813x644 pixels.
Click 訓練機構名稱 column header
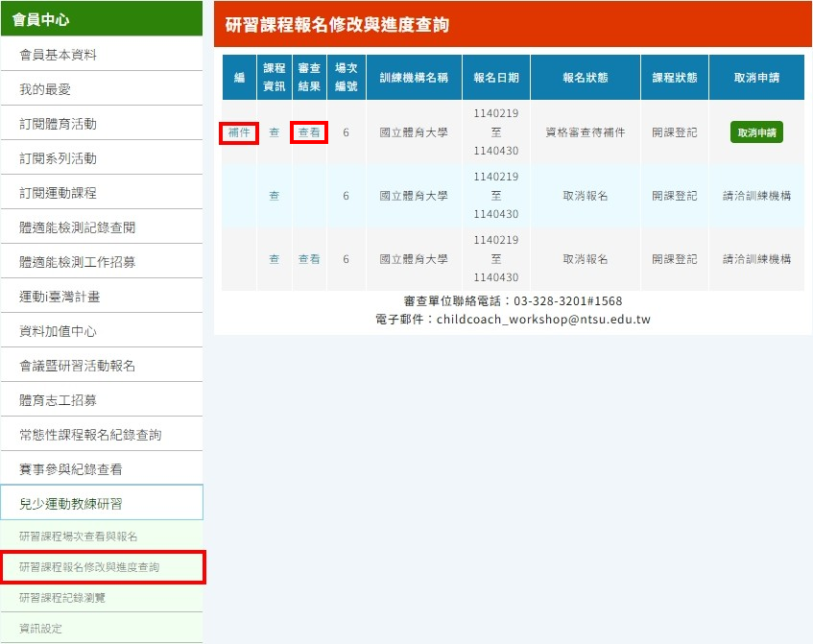coord(414,77)
